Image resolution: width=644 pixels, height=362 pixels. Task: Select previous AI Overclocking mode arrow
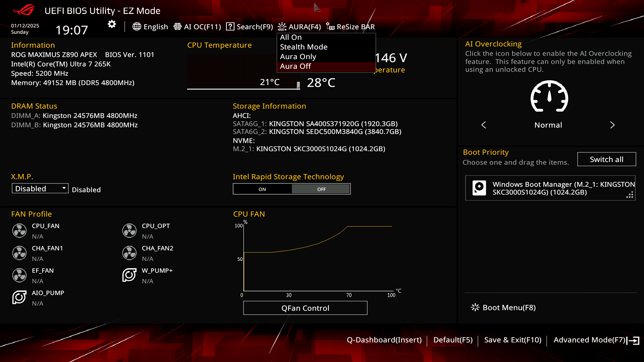(484, 125)
